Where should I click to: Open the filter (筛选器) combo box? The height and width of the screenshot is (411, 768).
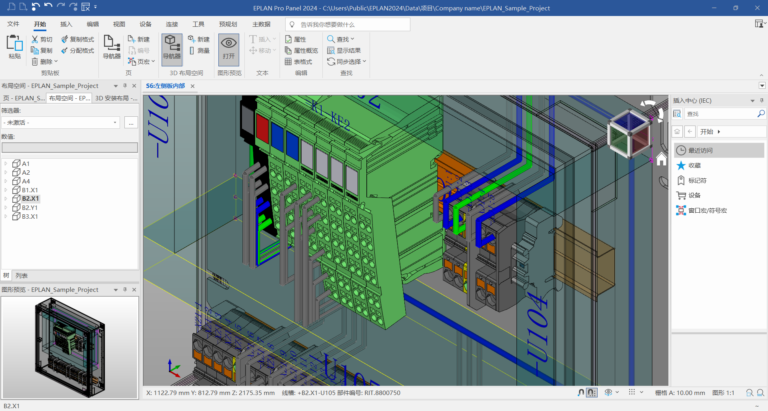[x=61, y=122]
